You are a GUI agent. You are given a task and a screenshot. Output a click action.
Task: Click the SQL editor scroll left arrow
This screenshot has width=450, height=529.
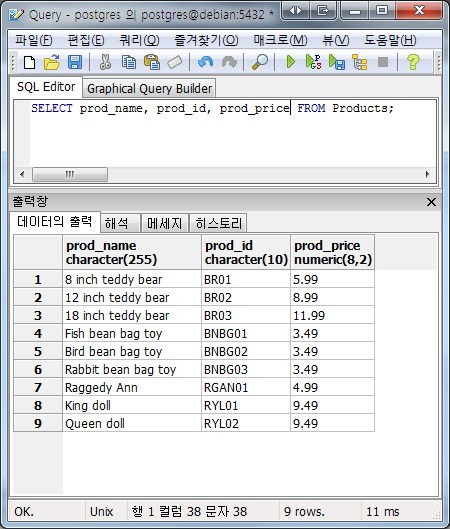tap(22, 174)
